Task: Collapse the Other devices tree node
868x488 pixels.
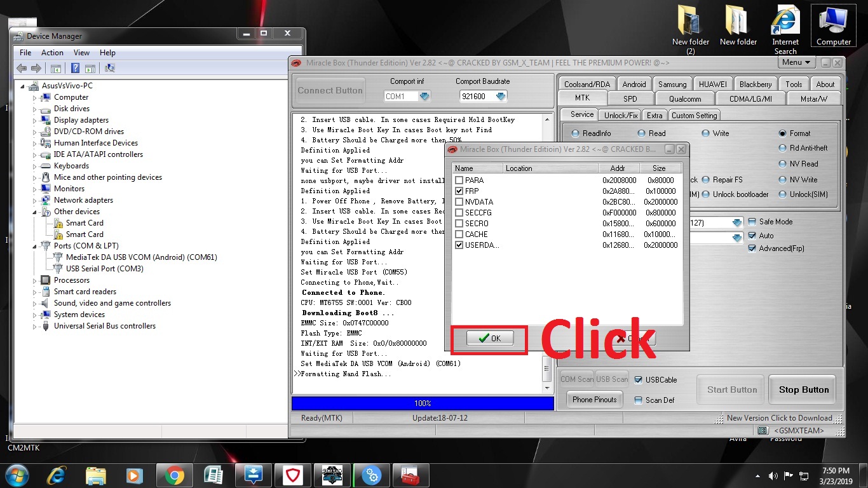Action: pos(35,212)
